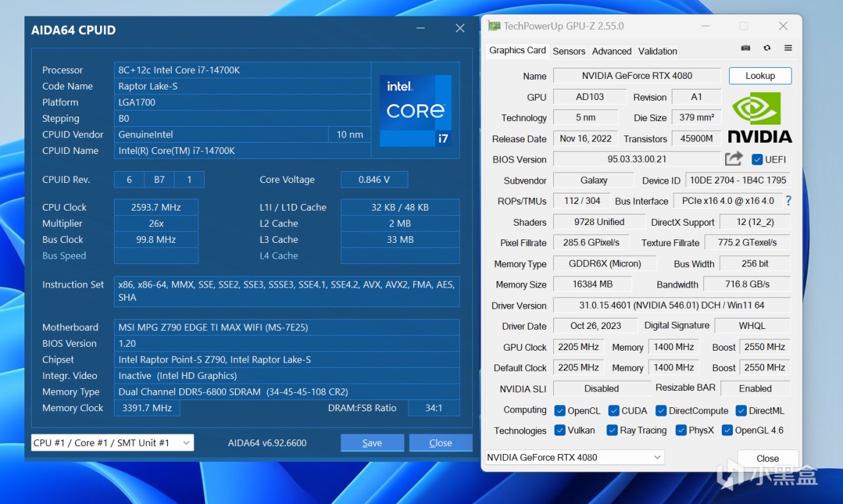Switch to the Sensors tab
Viewport: 843px width, 504px height.
[x=569, y=51]
